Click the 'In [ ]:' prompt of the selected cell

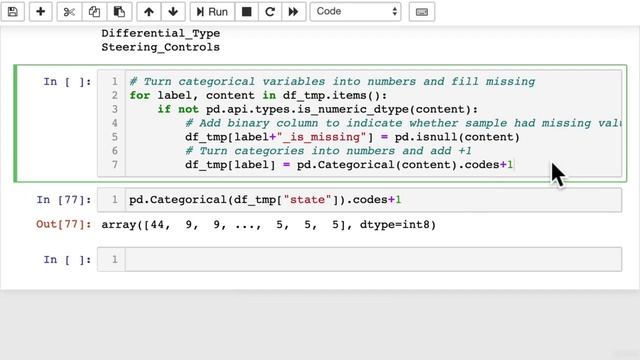(67, 82)
